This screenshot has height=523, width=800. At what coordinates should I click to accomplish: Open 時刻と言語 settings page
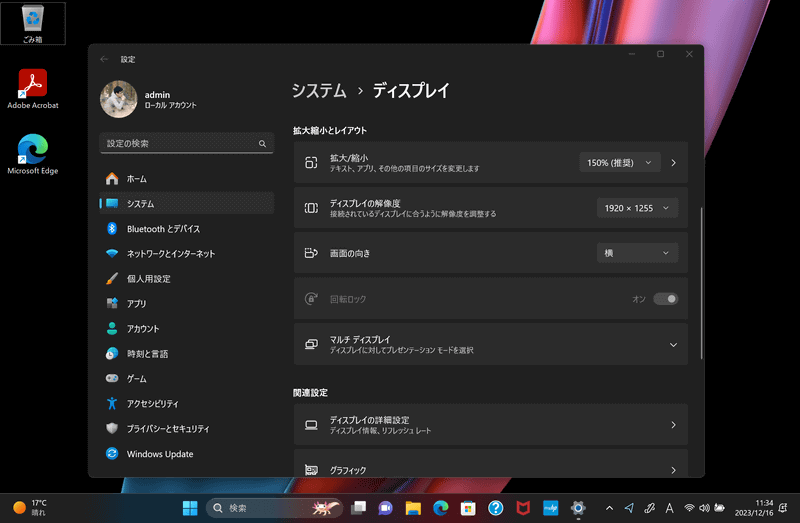click(x=187, y=354)
